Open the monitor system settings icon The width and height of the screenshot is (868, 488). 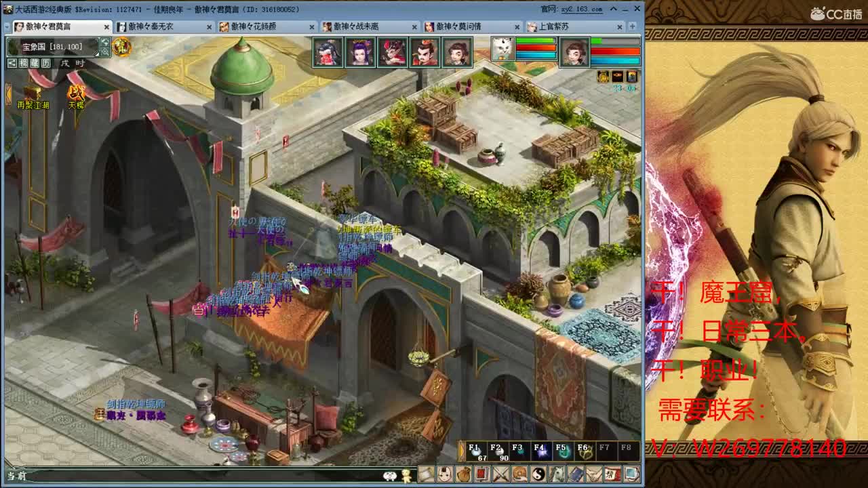click(631, 474)
